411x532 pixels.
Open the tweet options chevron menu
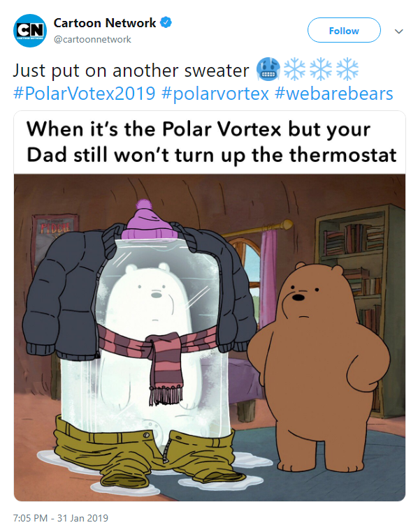[399, 31]
